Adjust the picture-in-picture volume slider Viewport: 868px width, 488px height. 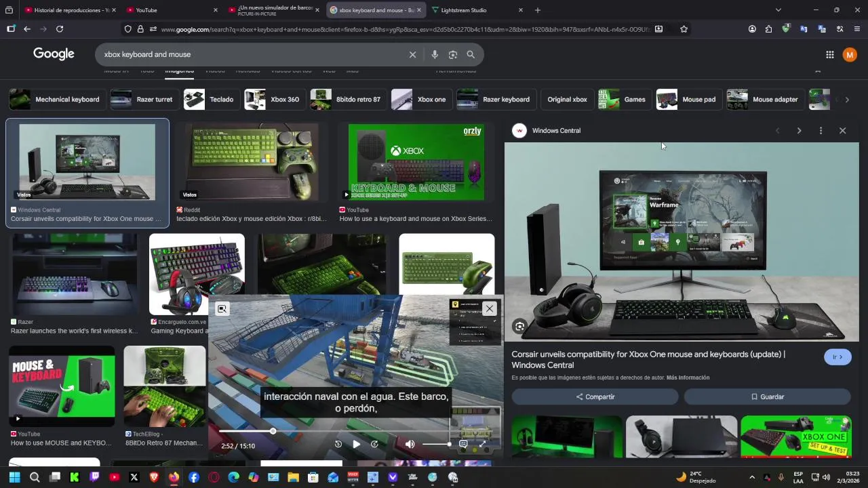tap(437, 444)
